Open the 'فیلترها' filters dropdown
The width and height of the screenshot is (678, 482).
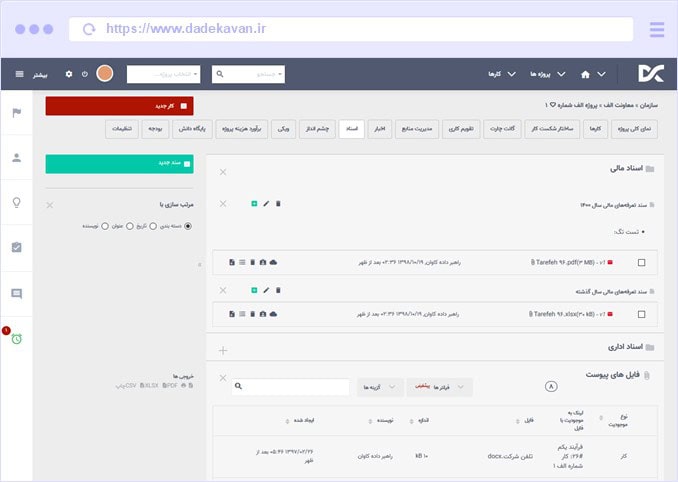(x=440, y=385)
